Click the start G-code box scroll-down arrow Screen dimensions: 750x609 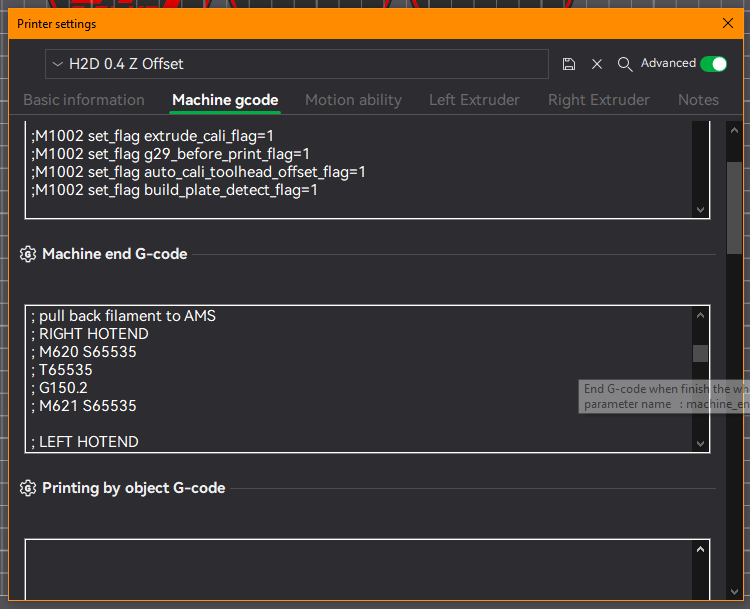[700, 210]
